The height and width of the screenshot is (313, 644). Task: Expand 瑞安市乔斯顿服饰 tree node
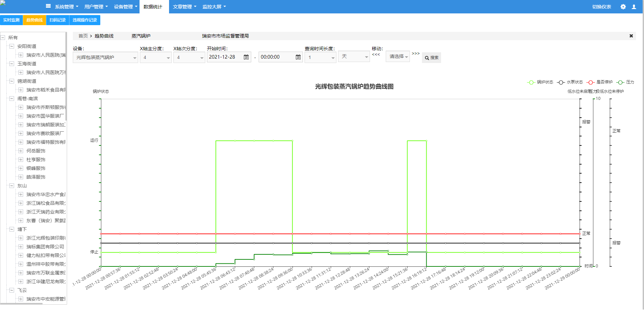coord(21,107)
